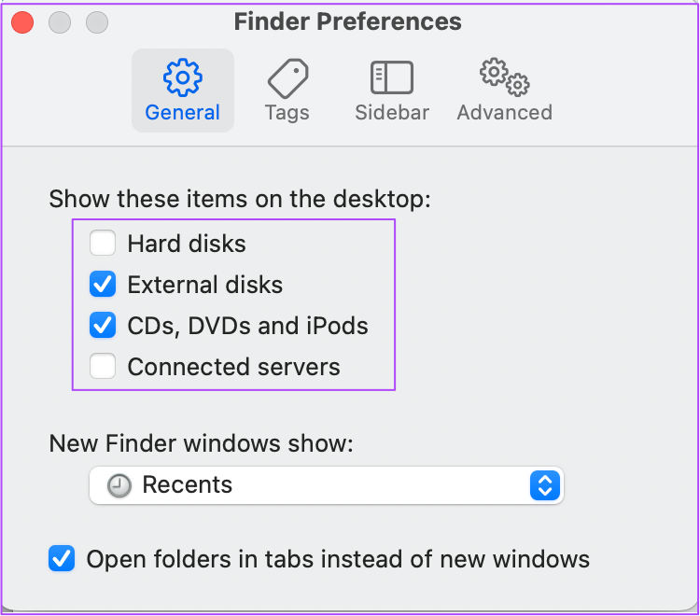700x616 pixels.
Task: Select the Recents text in the popup
Action: coord(187,484)
